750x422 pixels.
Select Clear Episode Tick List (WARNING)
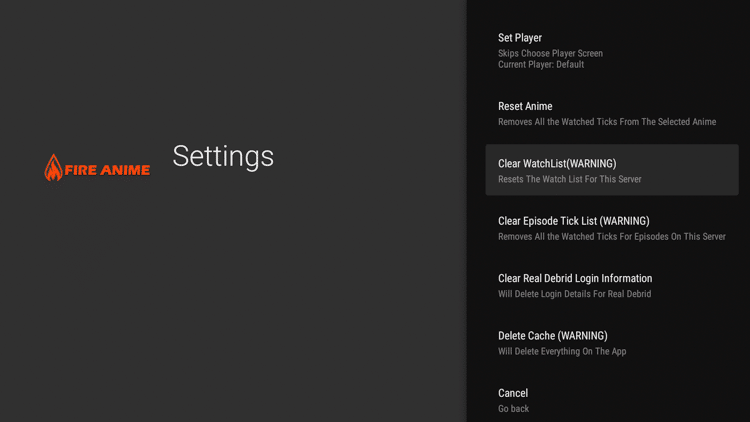[x=573, y=221]
